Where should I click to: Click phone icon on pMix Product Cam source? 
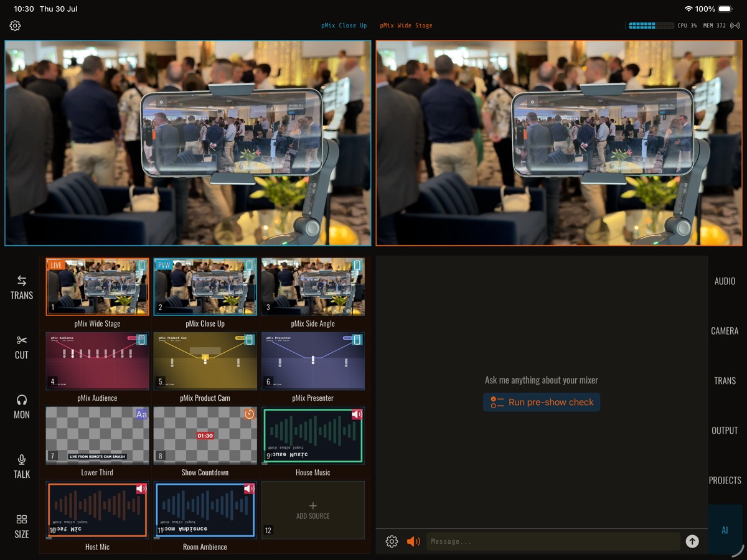coord(250,340)
